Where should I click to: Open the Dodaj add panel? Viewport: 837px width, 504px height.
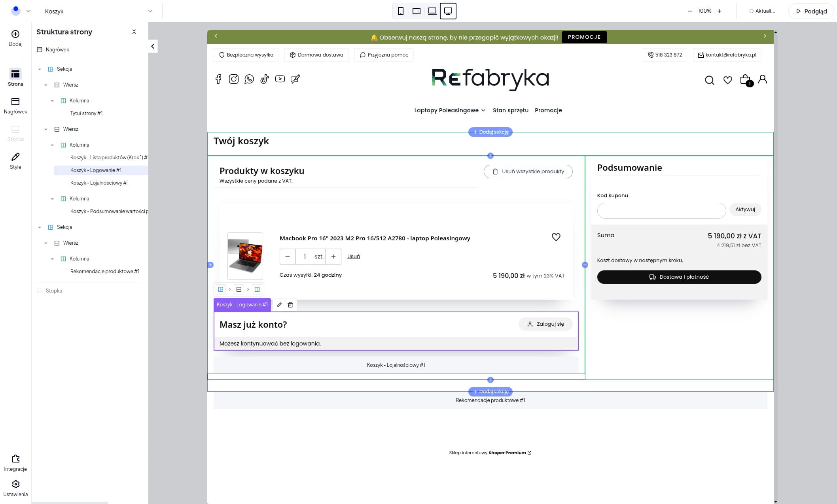tap(15, 38)
